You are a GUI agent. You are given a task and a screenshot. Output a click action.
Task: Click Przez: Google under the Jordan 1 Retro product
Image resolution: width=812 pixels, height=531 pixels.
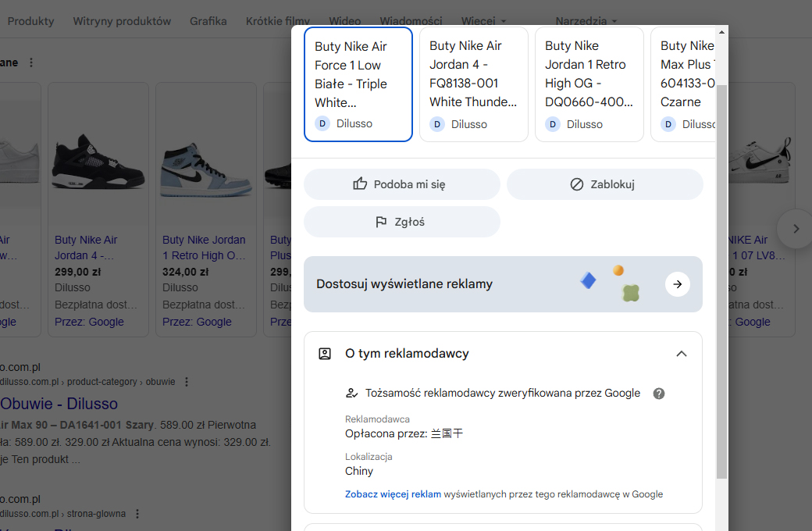pos(197,322)
